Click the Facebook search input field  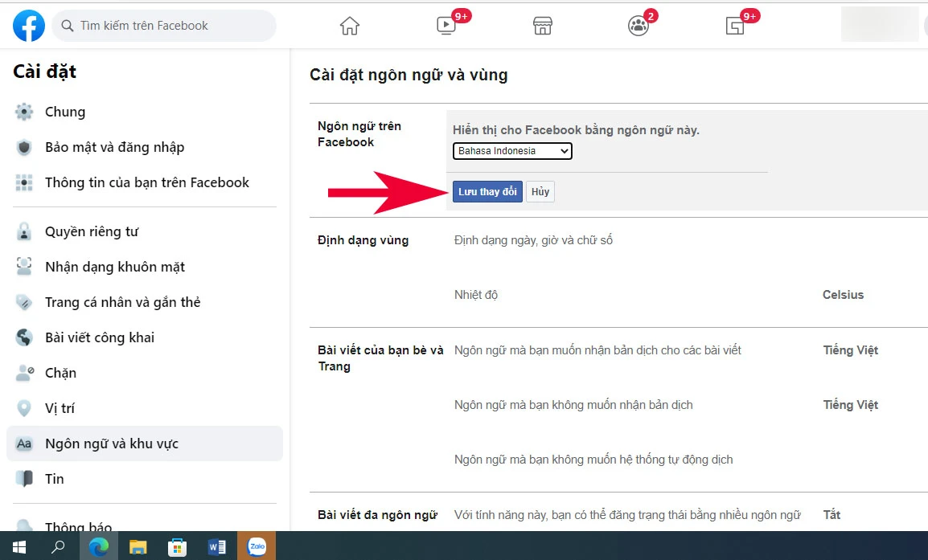(164, 25)
